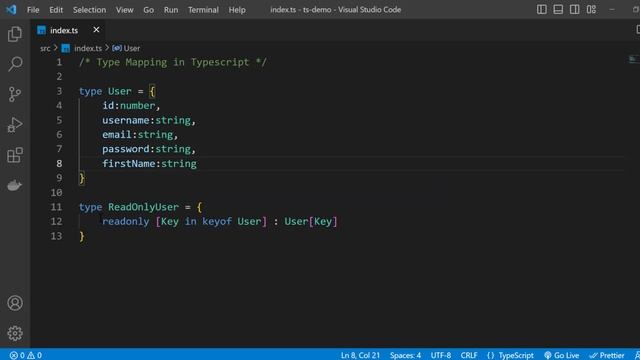
Task: Open the Terminal menu
Action: click(x=203, y=10)
